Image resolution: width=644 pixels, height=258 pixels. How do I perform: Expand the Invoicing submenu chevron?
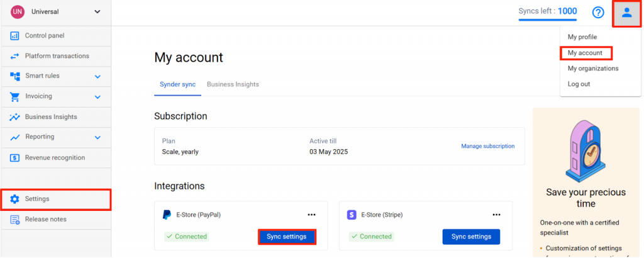click(97, 97)
